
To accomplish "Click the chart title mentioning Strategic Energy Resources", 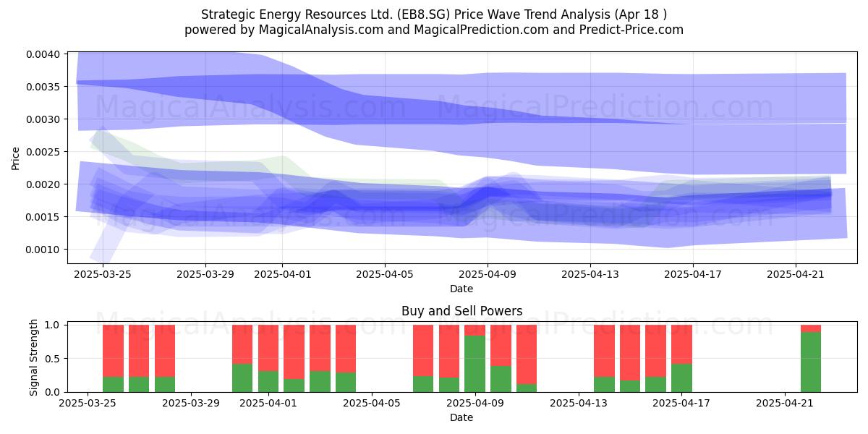I will click(434, 14).
